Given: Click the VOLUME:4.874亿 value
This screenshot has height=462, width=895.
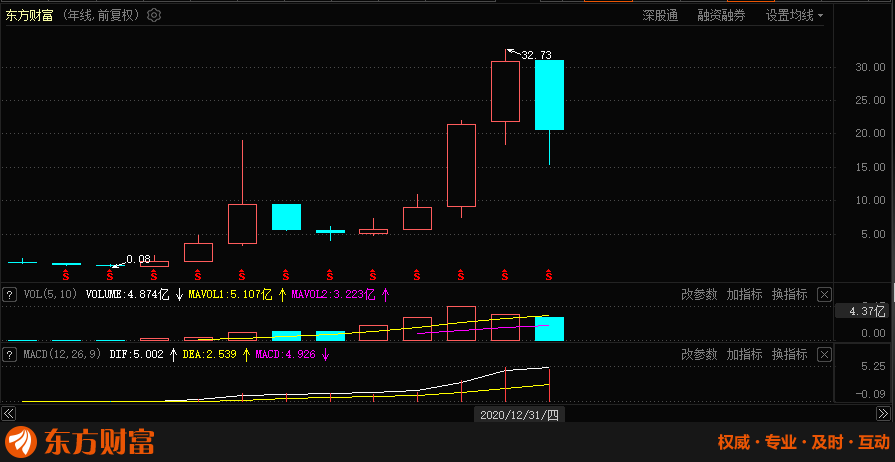Looking at the screenshot, I should tap(127, 295).
